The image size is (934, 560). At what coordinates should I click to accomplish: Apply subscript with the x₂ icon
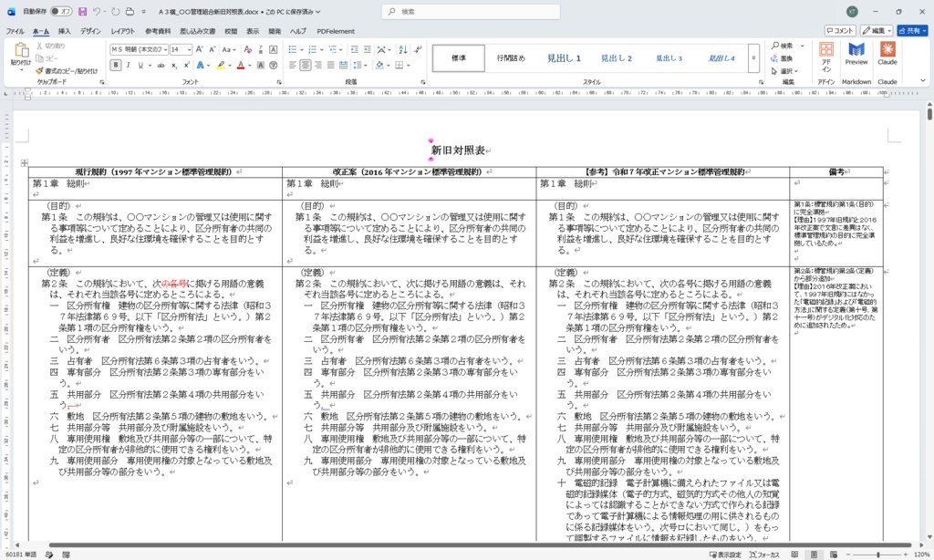point(174,66)
